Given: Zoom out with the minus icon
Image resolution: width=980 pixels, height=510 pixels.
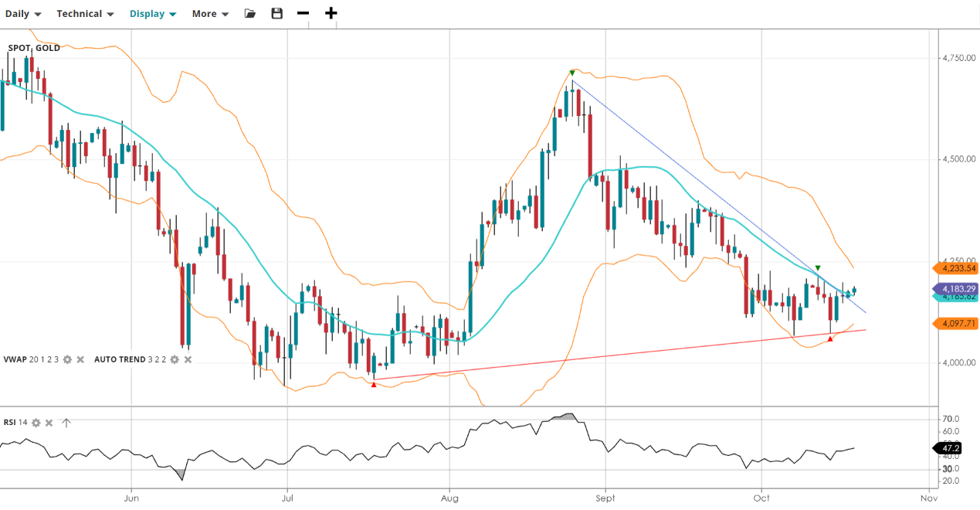Looking at the screenshot, I should (303, 13).
